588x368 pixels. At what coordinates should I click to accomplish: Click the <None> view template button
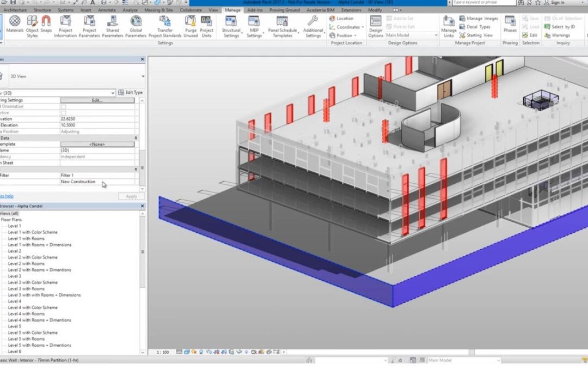coord(97,144)
